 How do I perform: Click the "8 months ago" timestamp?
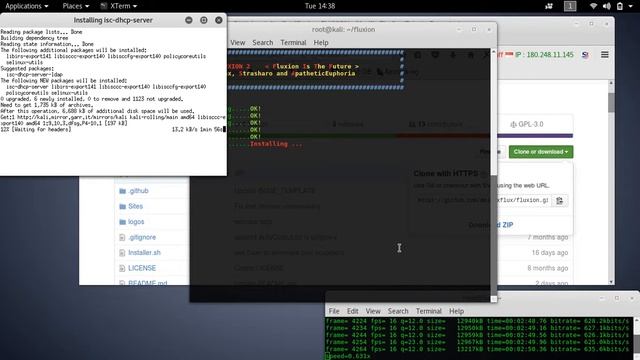[548, 268]
